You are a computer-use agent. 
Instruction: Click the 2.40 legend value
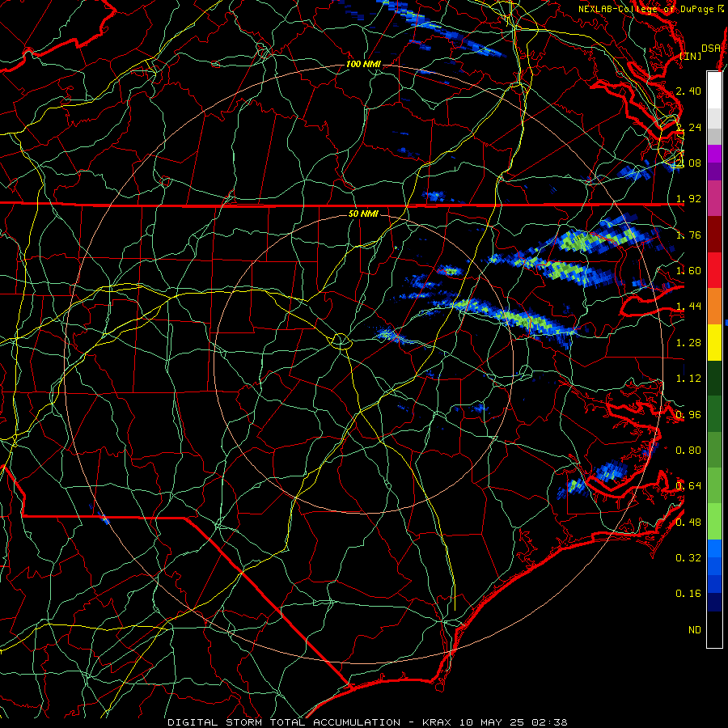click(x=688, y=91)
